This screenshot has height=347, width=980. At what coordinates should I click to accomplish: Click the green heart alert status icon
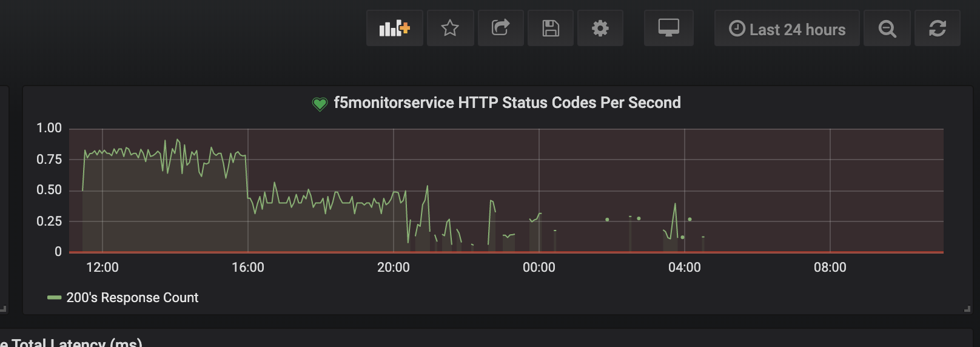coord(320,104)
